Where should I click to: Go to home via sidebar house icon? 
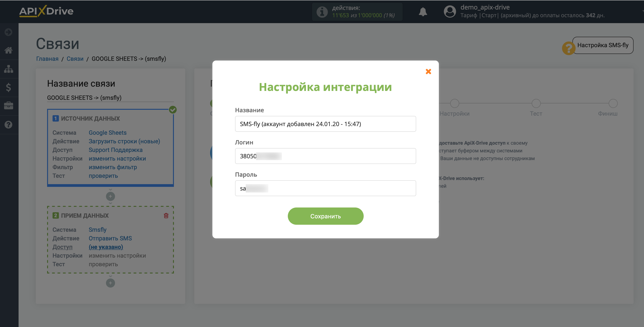coord(9,50)
